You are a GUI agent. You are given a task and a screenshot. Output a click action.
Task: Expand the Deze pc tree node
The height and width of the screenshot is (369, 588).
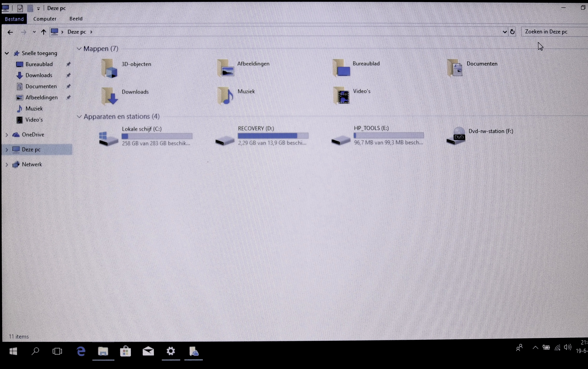tap(7, 150)
